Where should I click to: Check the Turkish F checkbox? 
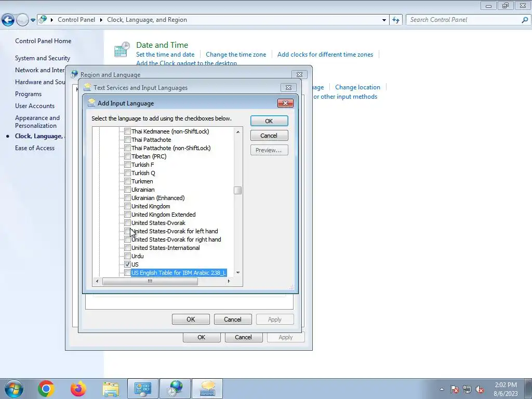(128, 165)
